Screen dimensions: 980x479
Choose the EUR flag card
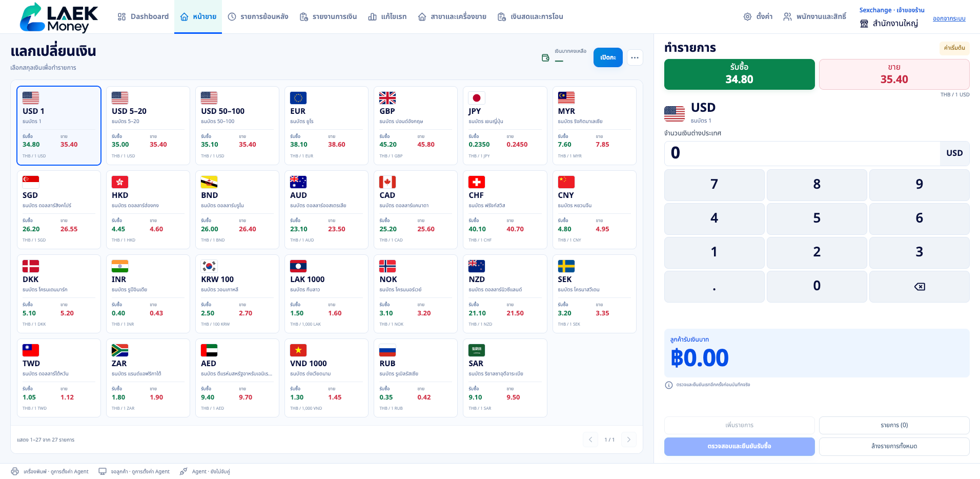pos(326,126)
